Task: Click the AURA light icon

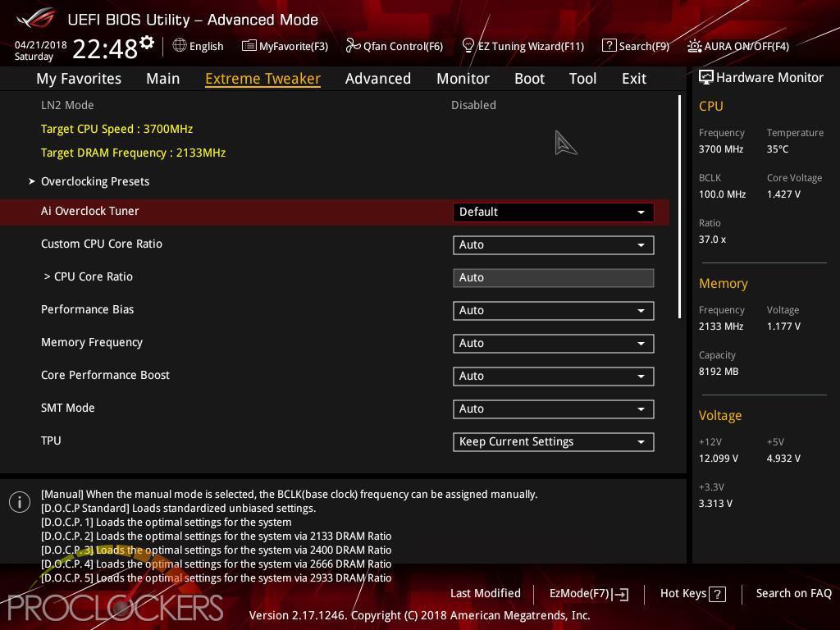Action: point(694,46)
